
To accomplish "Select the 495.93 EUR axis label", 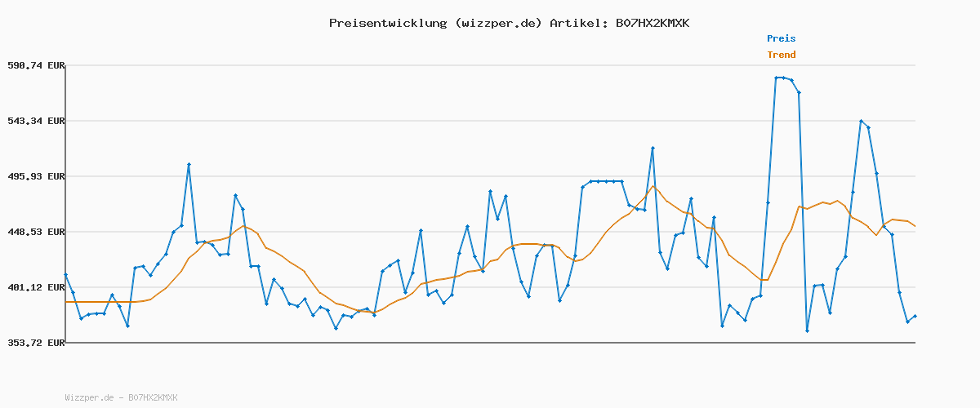I will [35, 176].
